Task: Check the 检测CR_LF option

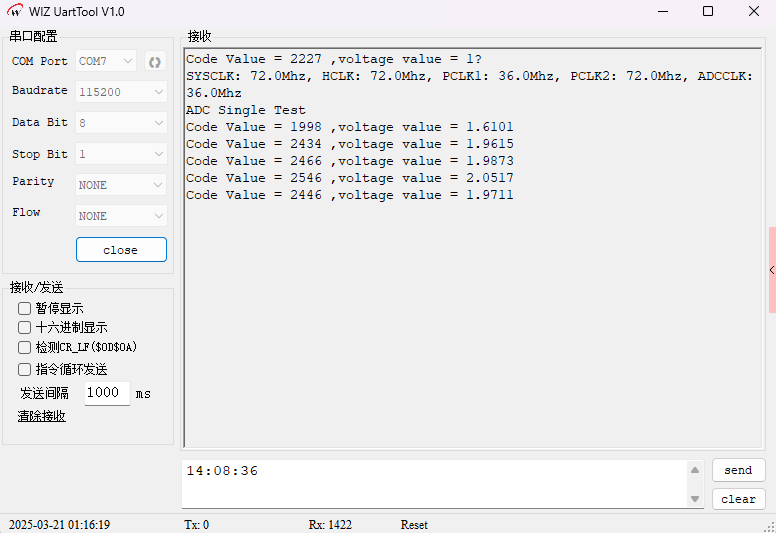Action: (25, 348)
